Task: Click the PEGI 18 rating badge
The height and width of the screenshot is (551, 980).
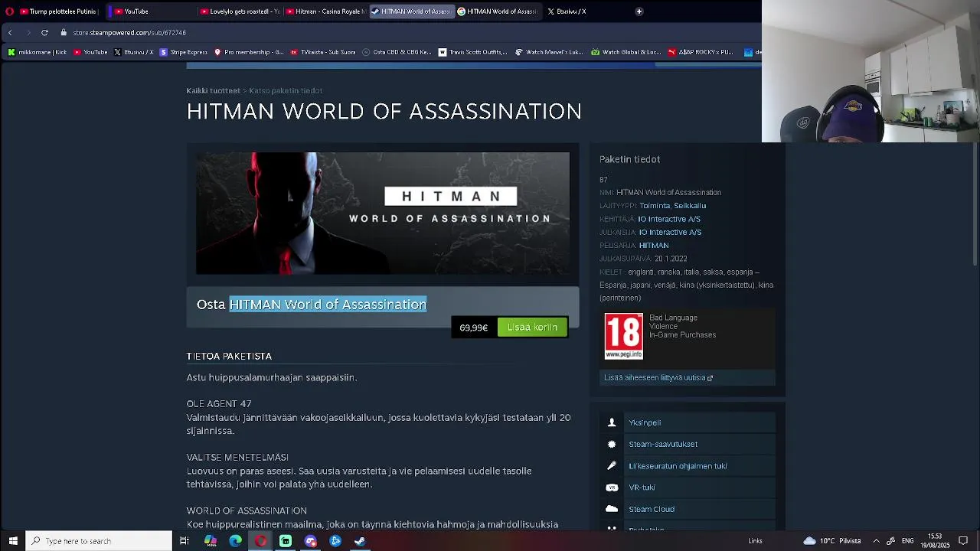Action: pos(623,337)
